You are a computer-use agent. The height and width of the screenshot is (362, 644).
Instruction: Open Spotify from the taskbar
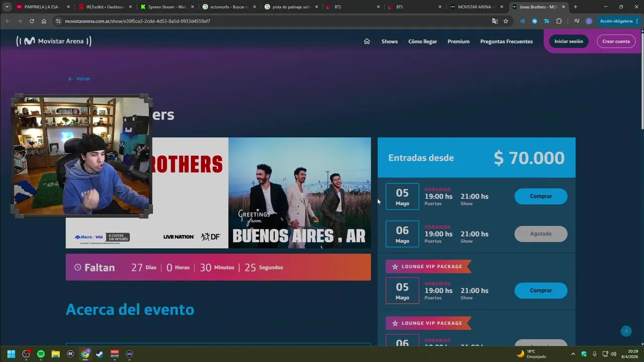[41, 354]
